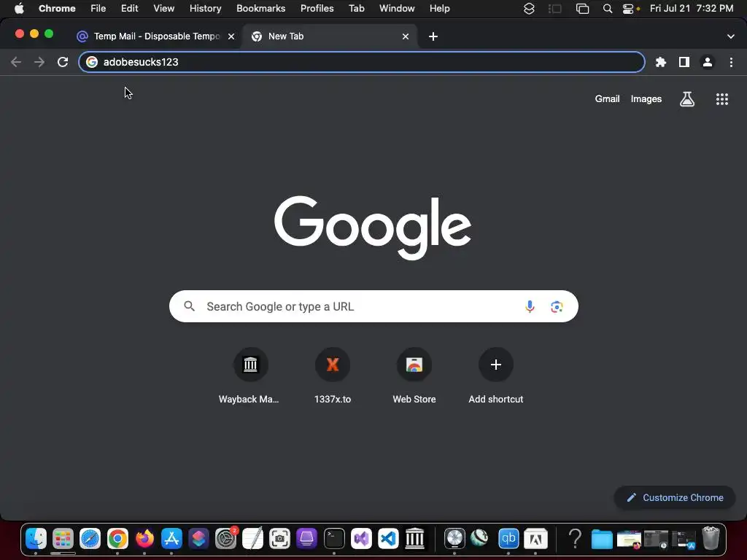Toggle the Chrome side panel

(684, 62)
